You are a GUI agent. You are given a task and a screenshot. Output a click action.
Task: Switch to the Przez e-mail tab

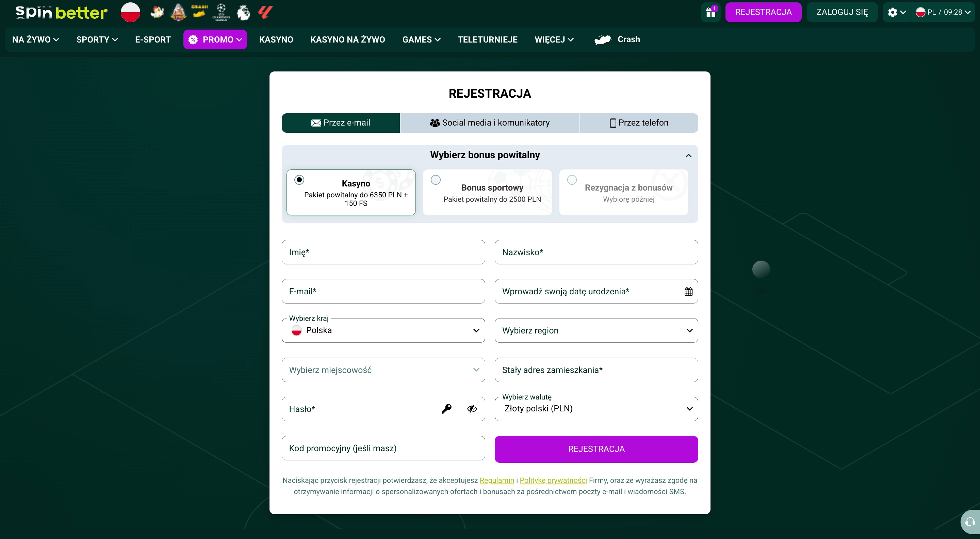point(341,123)
